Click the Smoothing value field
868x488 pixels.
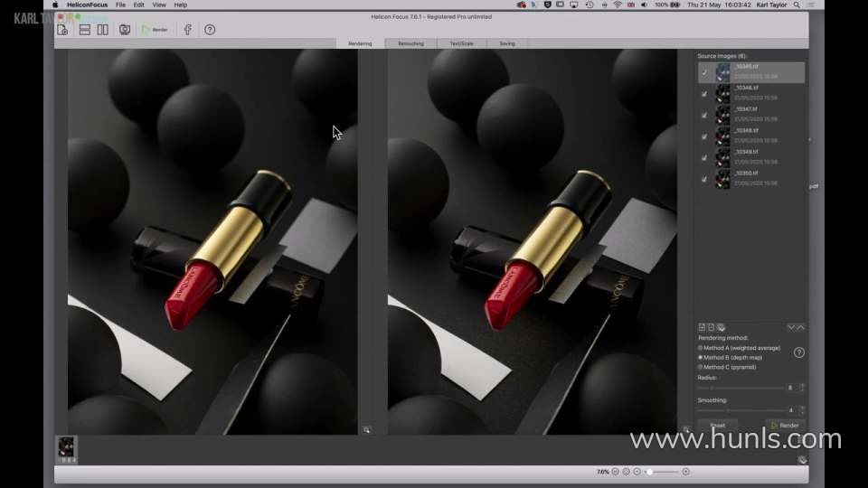[x=790, y=410]
